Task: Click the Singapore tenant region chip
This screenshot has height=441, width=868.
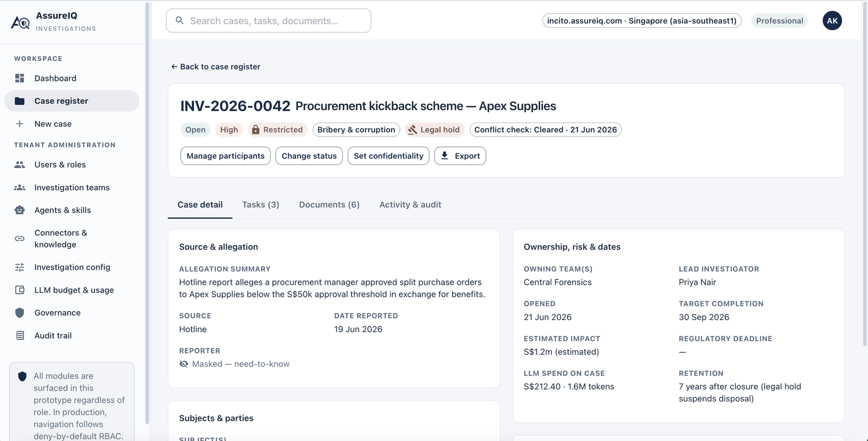Action: [642, 21]
